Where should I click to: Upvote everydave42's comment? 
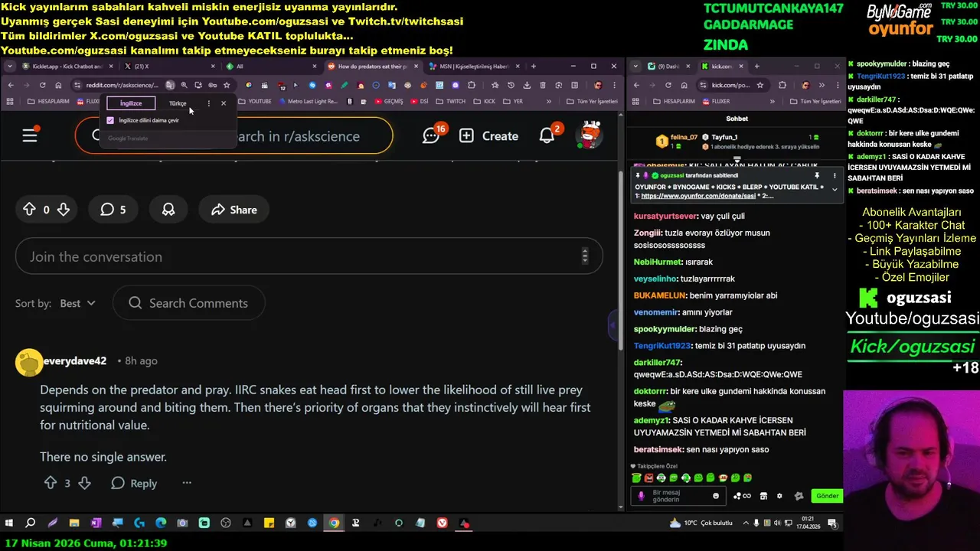[x=51, y=483]
